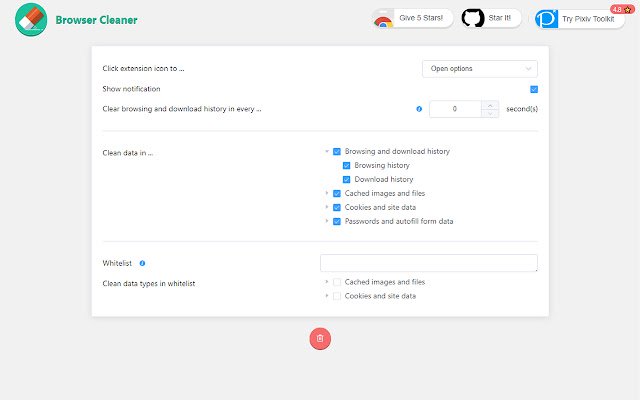Increase the seconds value with up arrow
The image size is (640, 400).
490,105
